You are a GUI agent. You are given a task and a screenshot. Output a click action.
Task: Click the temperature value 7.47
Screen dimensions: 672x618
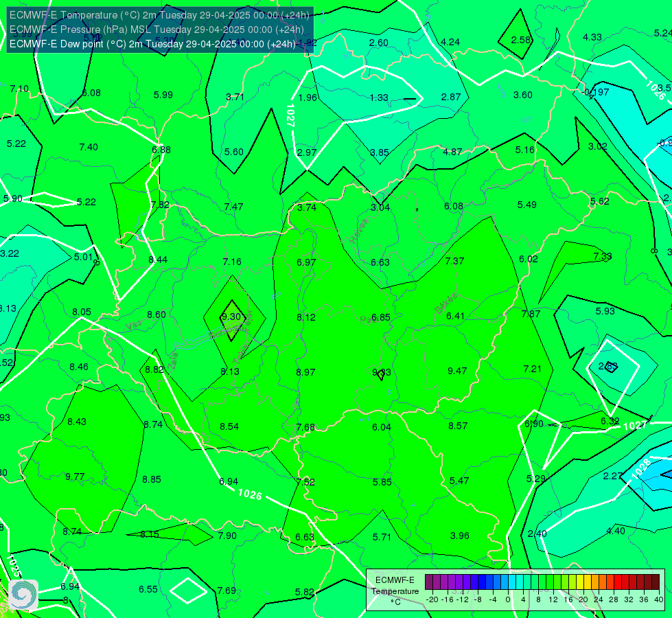233,207
